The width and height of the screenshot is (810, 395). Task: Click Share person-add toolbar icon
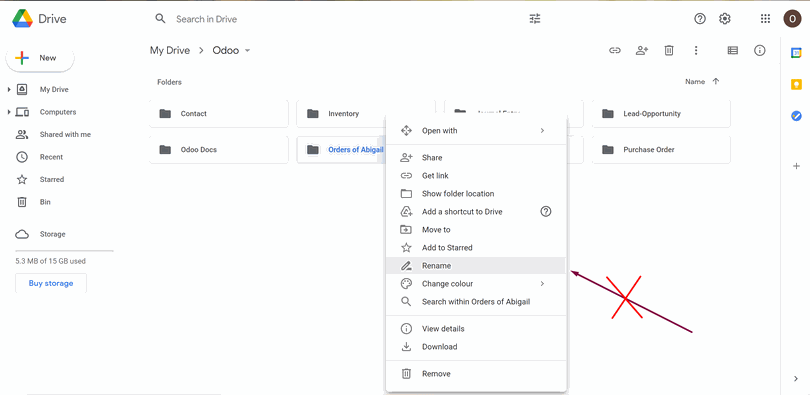click(x=642, y=51)
